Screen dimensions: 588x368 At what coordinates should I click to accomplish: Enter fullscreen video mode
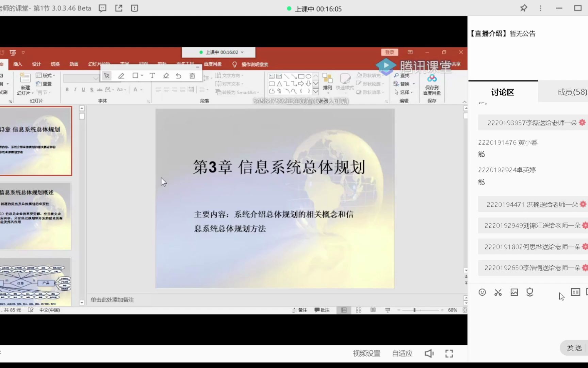pos(449,353)
